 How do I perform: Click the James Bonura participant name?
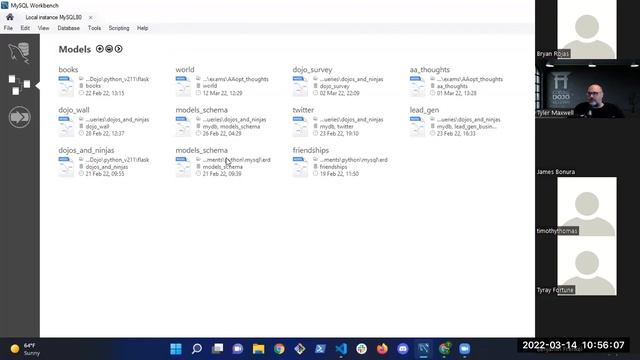[556, 172]
